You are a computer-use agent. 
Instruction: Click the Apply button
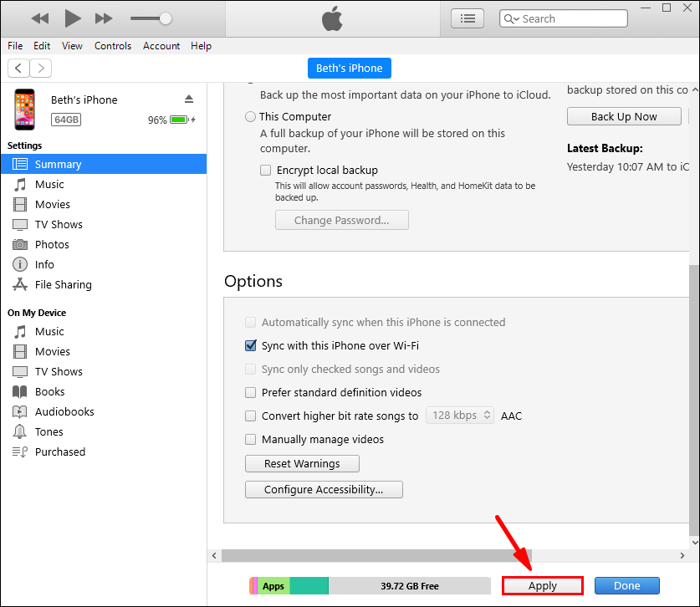tap(543, 586)
